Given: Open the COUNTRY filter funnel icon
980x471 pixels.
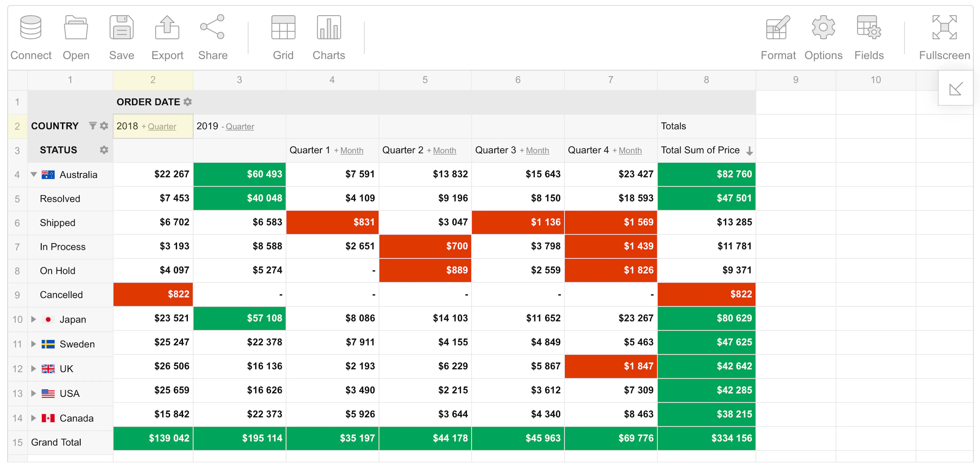Looking at the screenshot, I should coord(92,126).
